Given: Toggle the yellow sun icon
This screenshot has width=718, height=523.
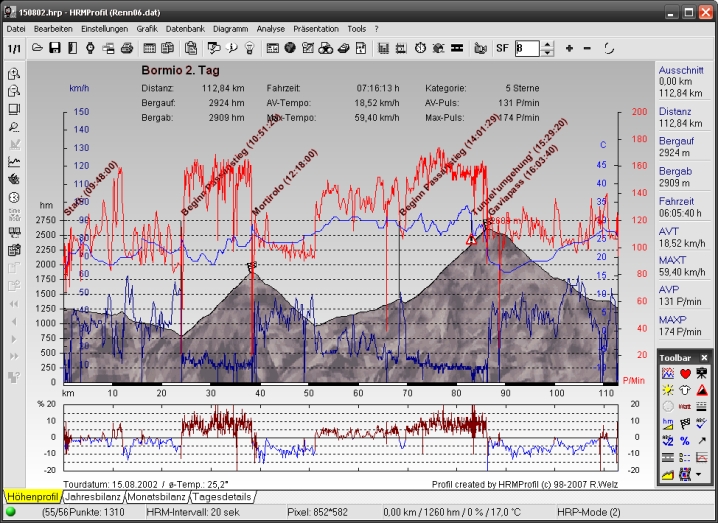Looking at the screenshot, I should pos(668,389).
